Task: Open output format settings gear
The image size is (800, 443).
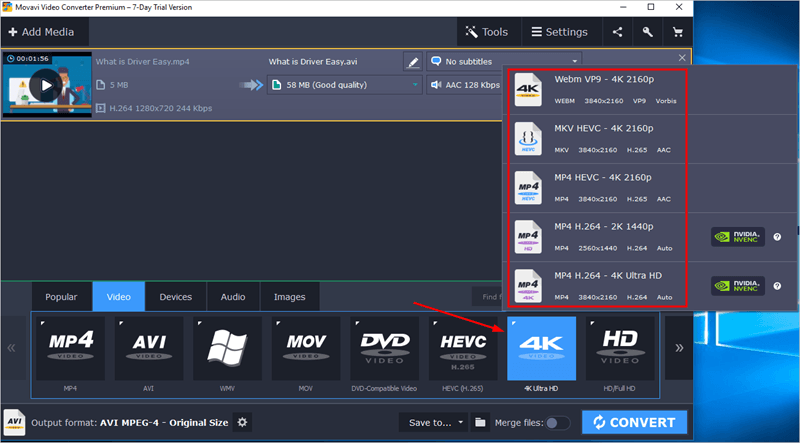Action: click(242, 422)
